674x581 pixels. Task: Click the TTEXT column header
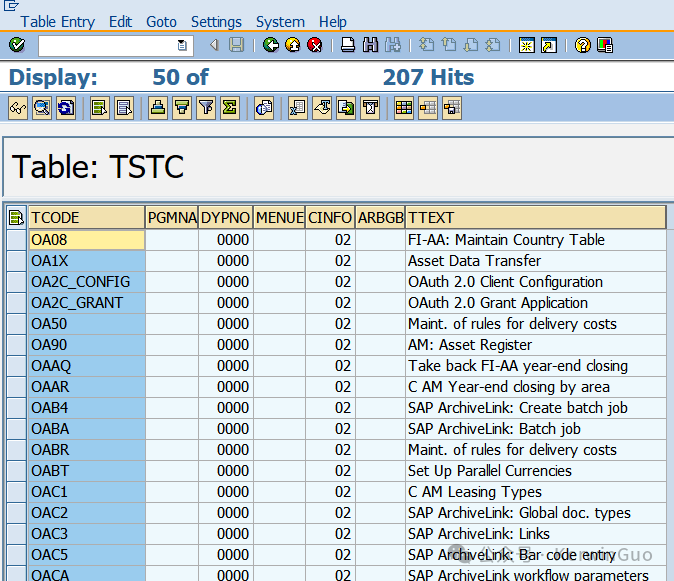pos(536,217)
